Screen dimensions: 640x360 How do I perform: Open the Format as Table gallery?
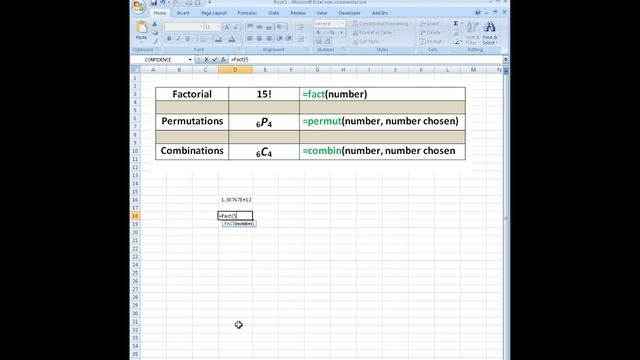point(373,33)
